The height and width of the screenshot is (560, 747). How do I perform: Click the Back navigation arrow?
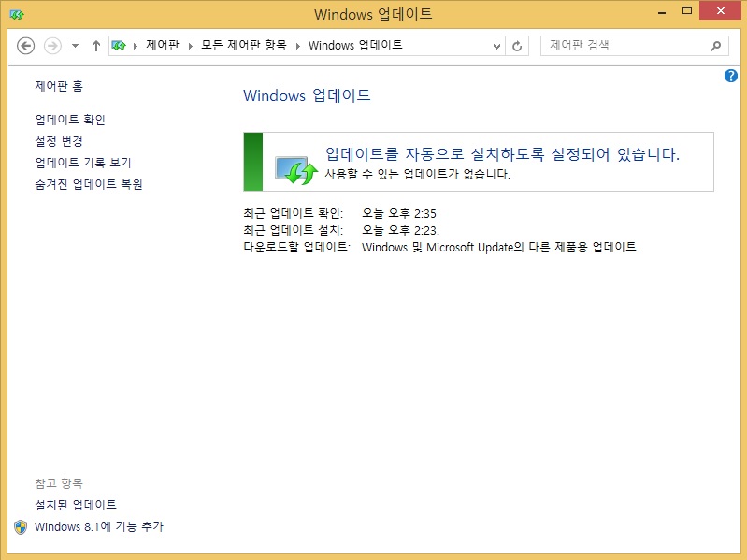tap(26, 46)
